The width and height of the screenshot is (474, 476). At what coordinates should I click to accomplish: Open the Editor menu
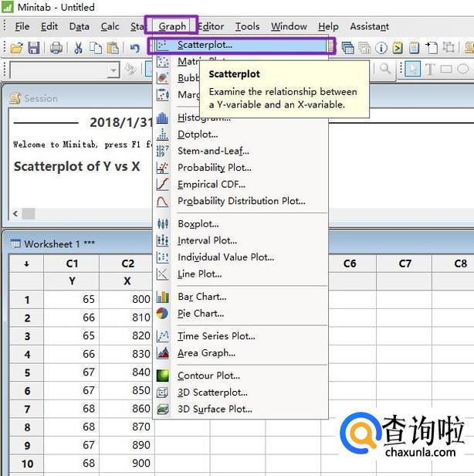pyautogui.click(x=211, y=26)
